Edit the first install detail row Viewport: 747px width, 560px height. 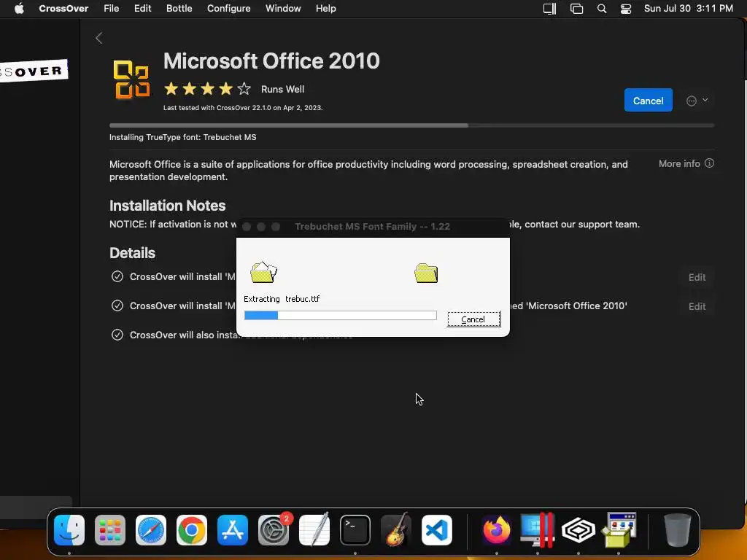[x=697, y=278]
